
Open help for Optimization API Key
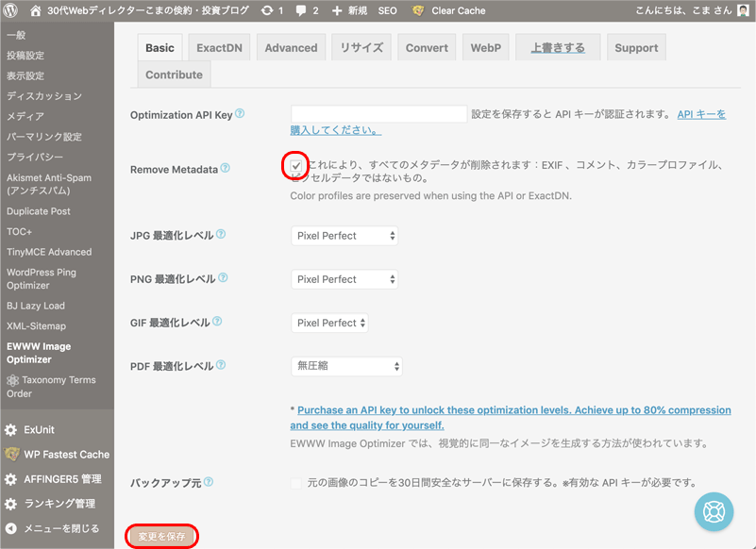pos(240,114)
